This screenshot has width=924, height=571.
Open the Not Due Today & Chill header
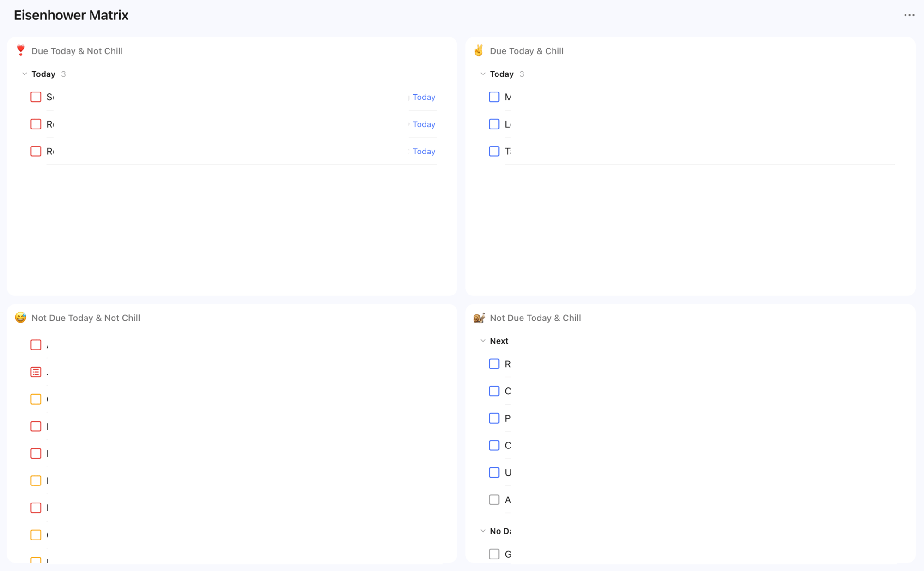(535, 318)
